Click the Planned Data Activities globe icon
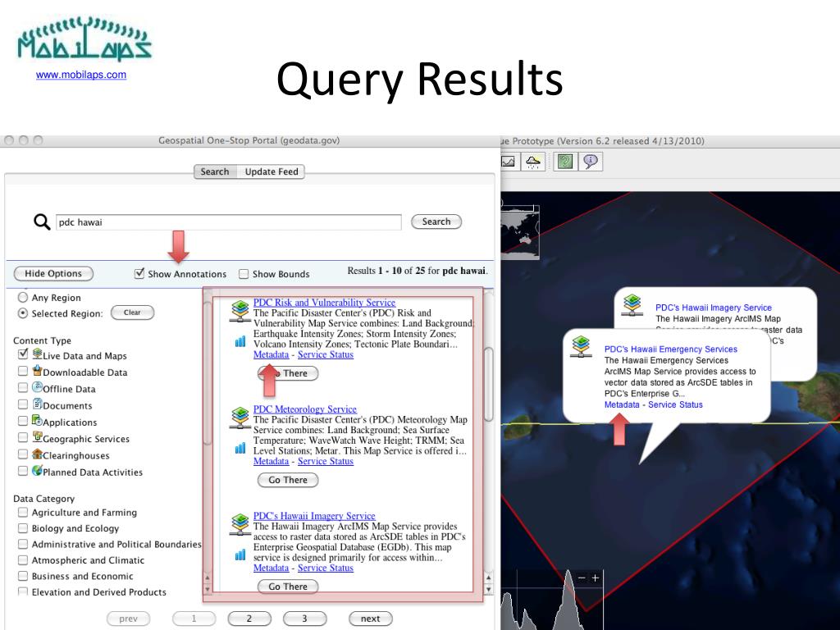 click(37, 470)
